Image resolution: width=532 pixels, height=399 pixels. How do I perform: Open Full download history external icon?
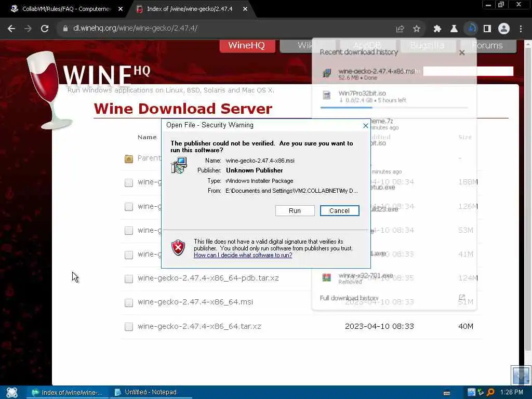point(462,298)
